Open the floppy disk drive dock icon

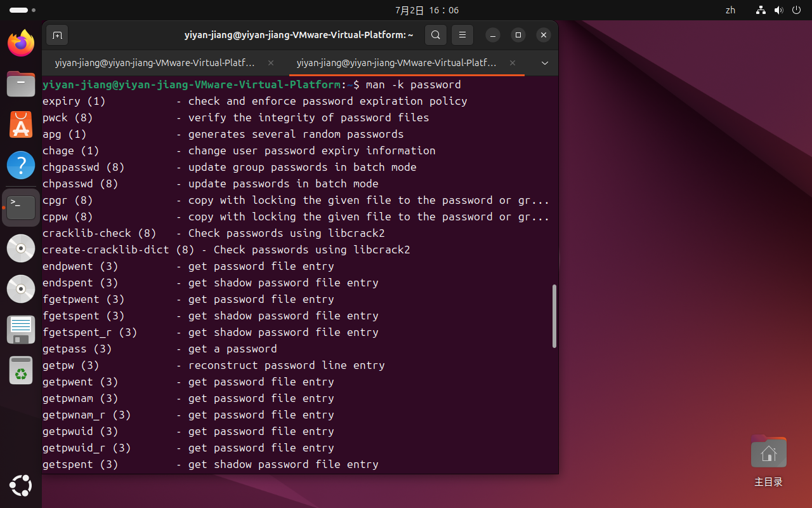(x=21, y=330)
